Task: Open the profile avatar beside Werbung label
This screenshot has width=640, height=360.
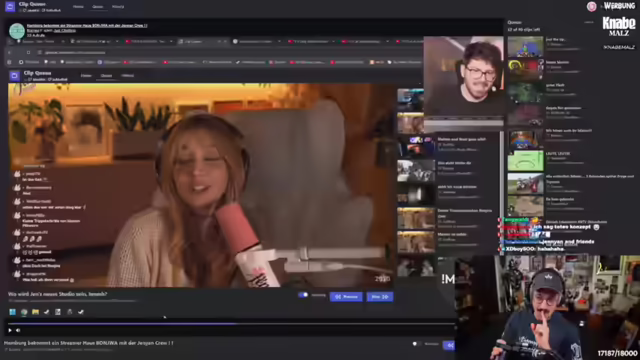Action: click(591, 6)
